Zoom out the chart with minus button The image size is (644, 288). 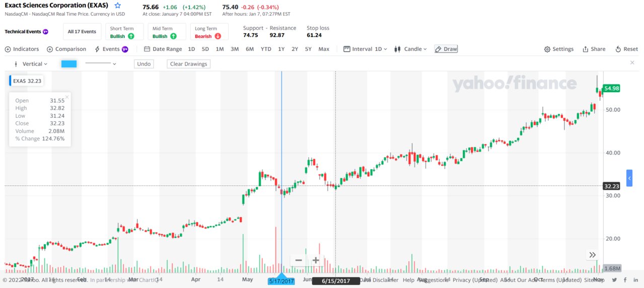[x=299, y=260]
